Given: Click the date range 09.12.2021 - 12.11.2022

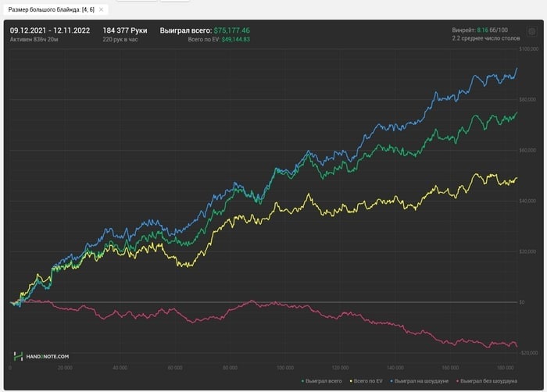Looking at the screenshot, I should point(50,30).
